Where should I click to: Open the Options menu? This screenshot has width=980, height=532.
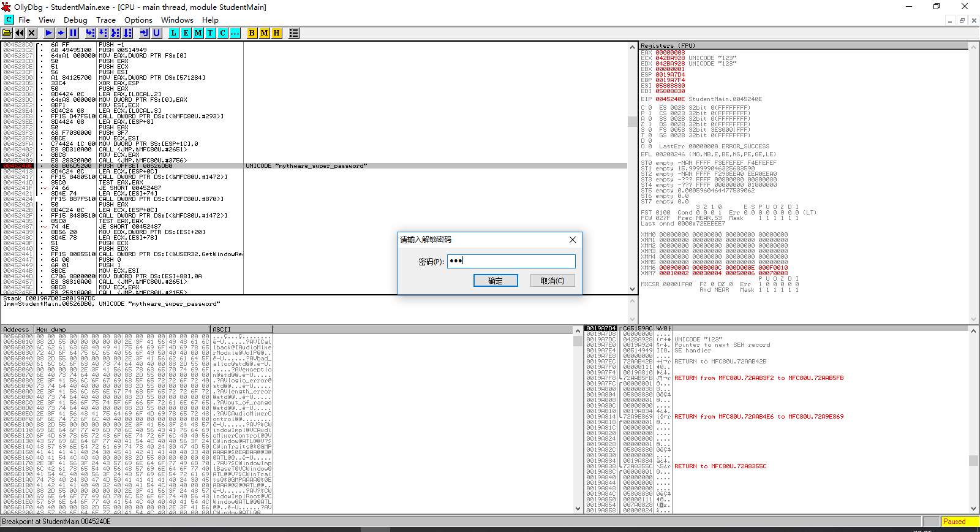(138, 20)
